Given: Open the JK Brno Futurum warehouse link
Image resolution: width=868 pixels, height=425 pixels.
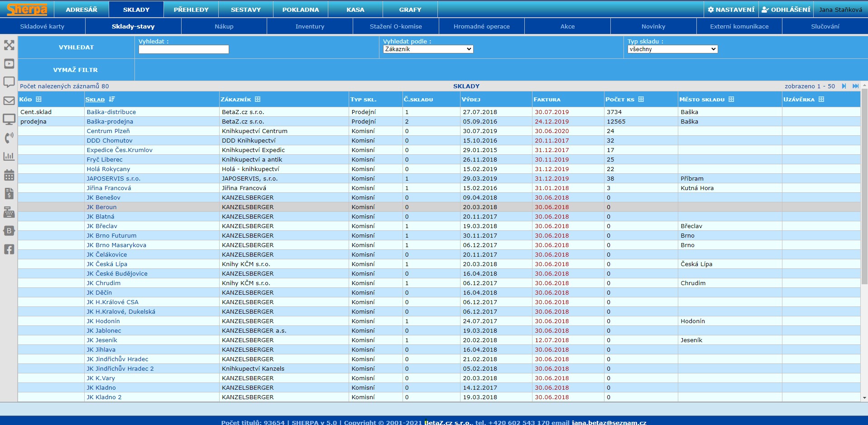Looking at the screenshot, I should click(111, 235).
